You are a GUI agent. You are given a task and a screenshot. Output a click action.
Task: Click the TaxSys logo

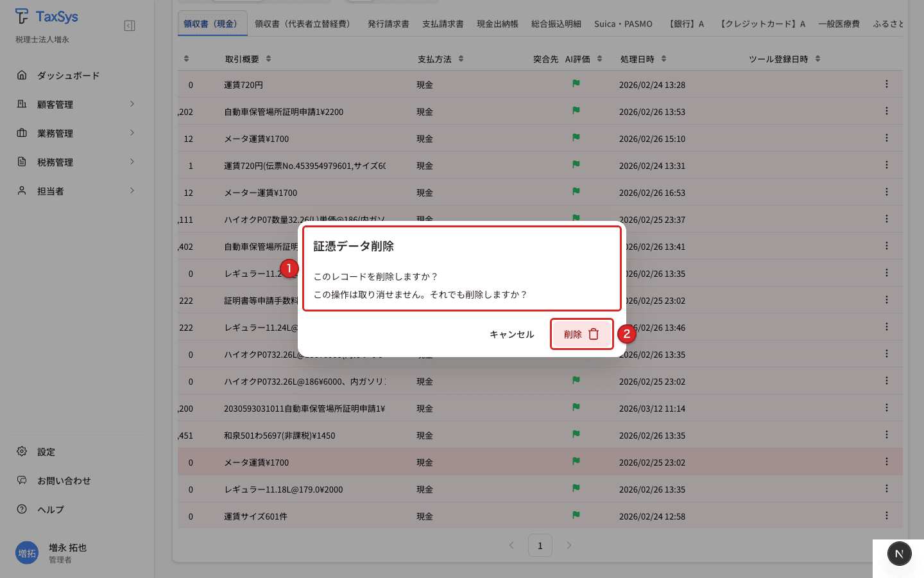point(47,17)
